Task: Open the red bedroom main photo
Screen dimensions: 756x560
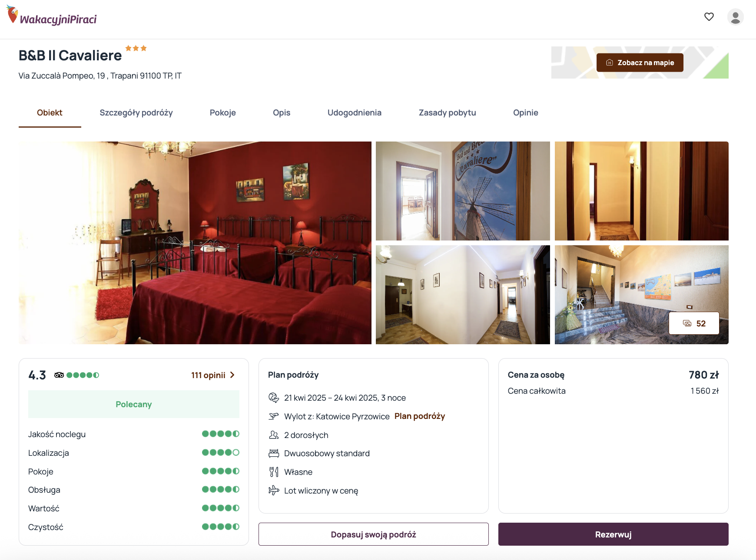Action: tap(195, 243)
